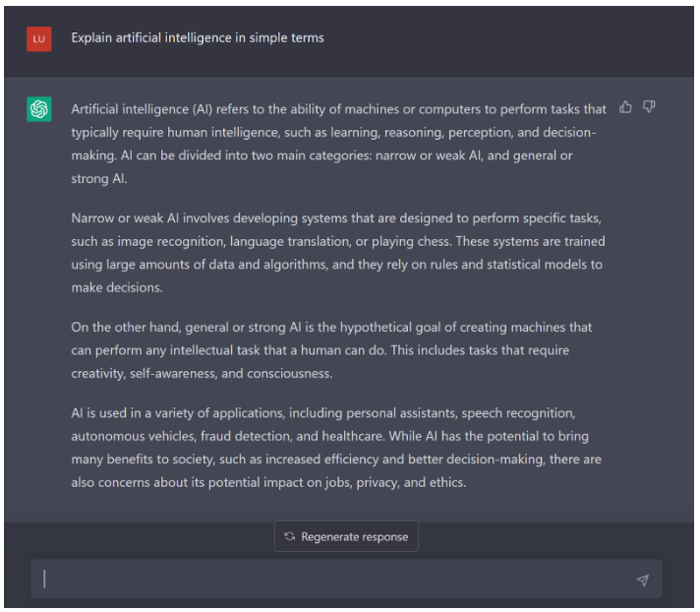Focus the message input field

[x=334, y=580]
